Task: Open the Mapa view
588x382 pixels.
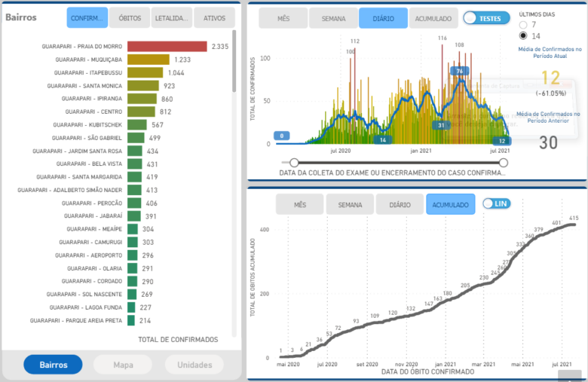Action: click(x=124, y=365)
